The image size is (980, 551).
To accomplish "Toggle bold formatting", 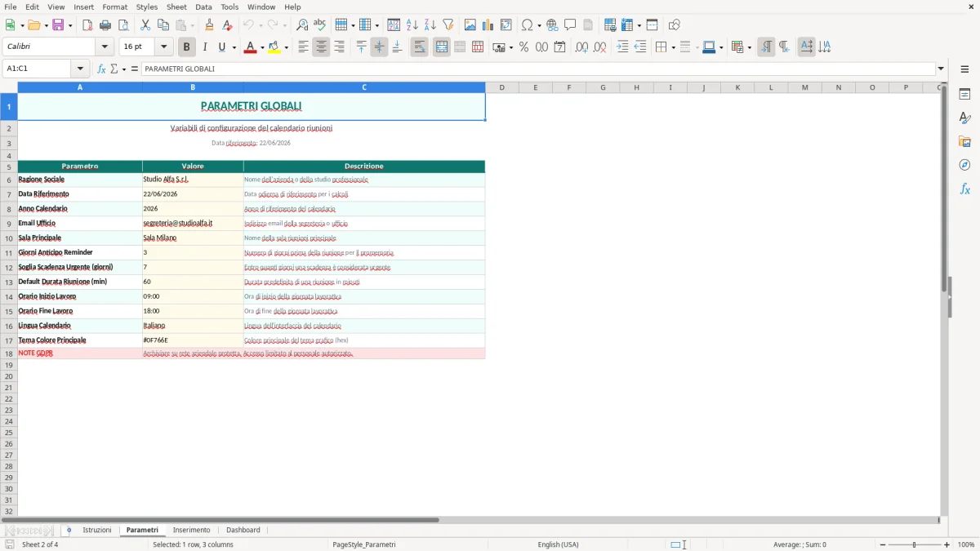I will 187,47.
